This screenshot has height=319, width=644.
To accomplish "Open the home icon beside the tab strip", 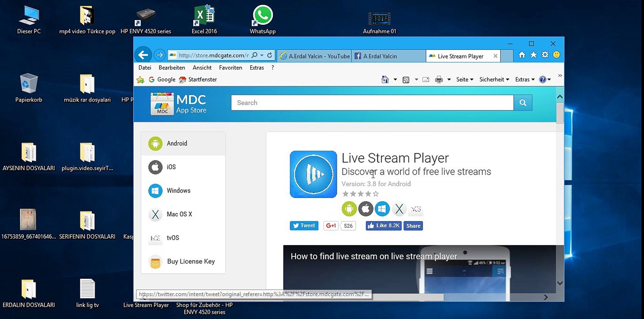I will click(522, 55).
